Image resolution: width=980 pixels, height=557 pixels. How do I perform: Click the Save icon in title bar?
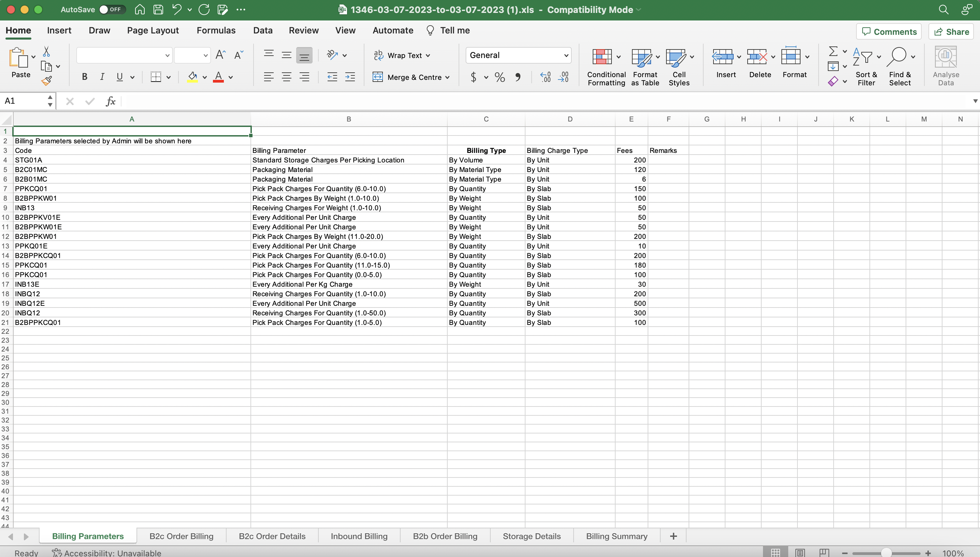pos(158,10)
